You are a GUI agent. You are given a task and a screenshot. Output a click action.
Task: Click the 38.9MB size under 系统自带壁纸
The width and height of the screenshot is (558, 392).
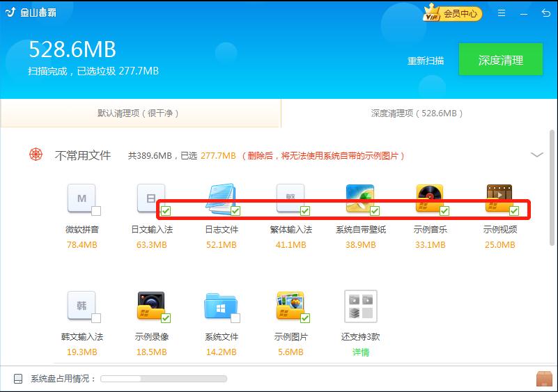tap(360, 244)
